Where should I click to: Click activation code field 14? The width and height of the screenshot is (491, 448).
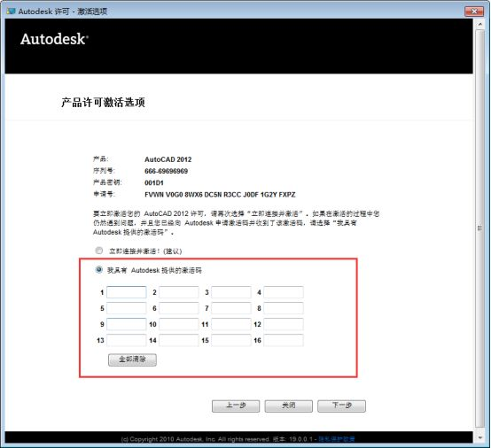click(x=179, y=340)
